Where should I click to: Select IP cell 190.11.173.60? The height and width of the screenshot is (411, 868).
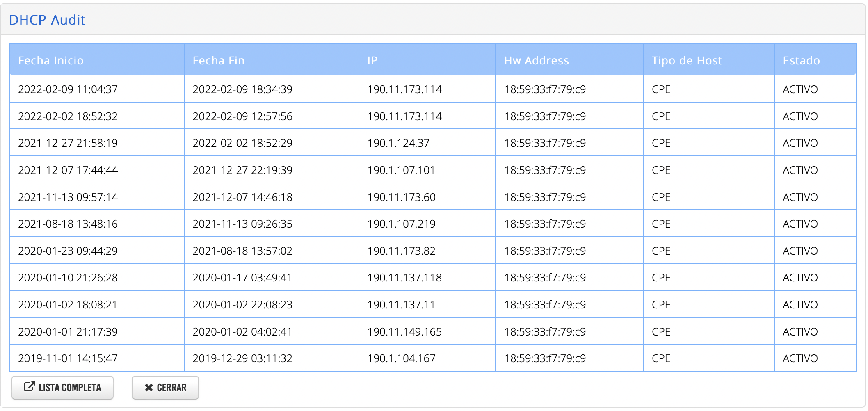(401, 197)
